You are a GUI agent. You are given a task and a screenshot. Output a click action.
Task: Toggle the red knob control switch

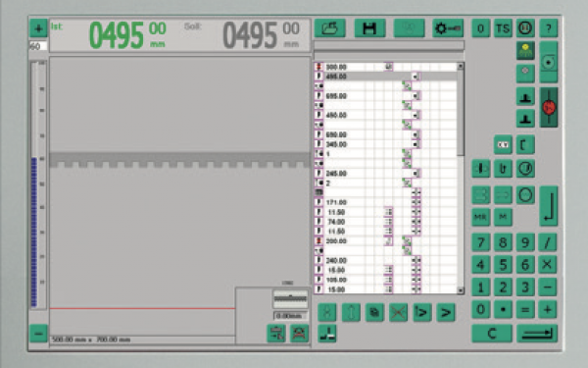point(549,107)
